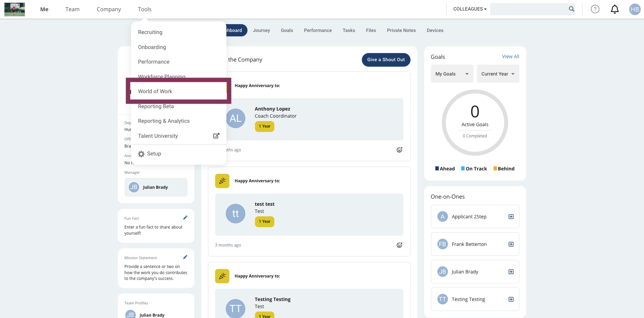Click party icon on Testing Testing post
Viewport: 644px width, 318px height.
pyautogui.click(x=222, y=276)
